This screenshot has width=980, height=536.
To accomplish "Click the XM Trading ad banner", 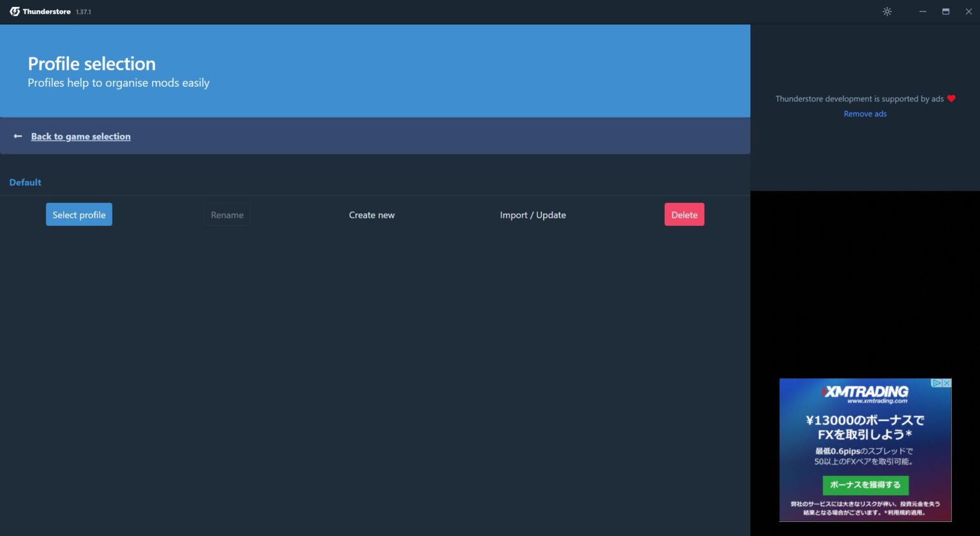I will pos(865,450).
